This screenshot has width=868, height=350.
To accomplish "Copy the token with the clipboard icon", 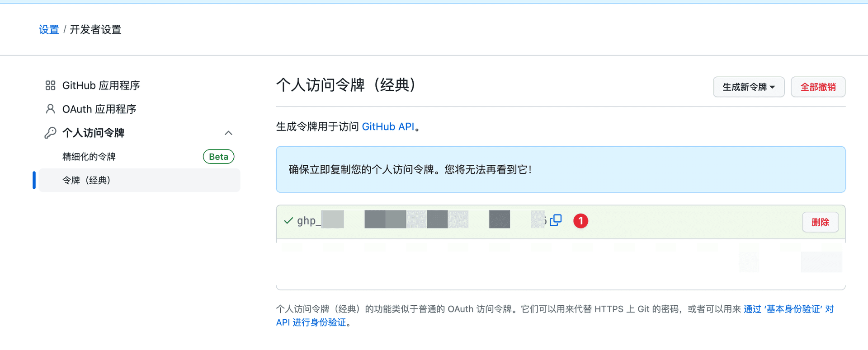I will point(556,220).
